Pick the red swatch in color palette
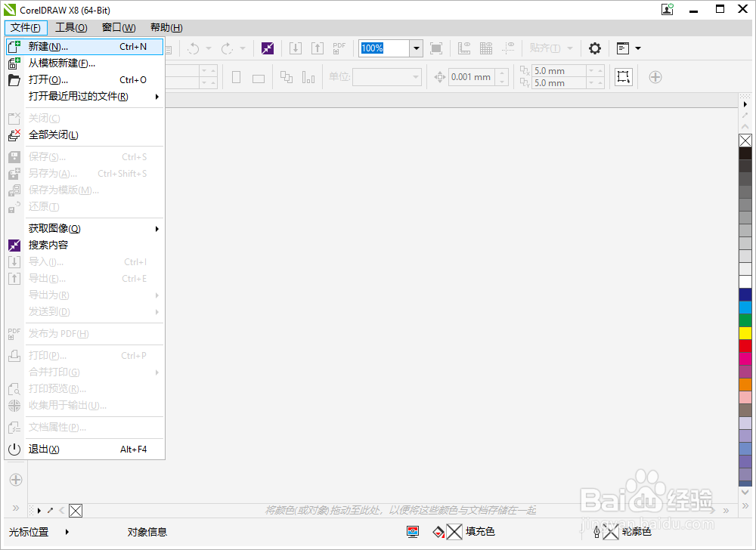The height and width of the screenshot is (550, 756). (x=745, y=346)
